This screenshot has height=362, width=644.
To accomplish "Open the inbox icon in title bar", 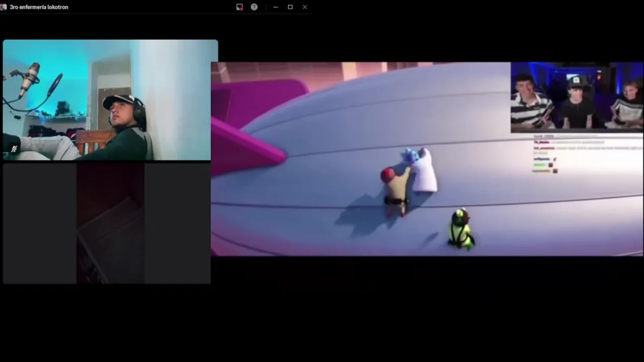I will [x=239, y=7].
